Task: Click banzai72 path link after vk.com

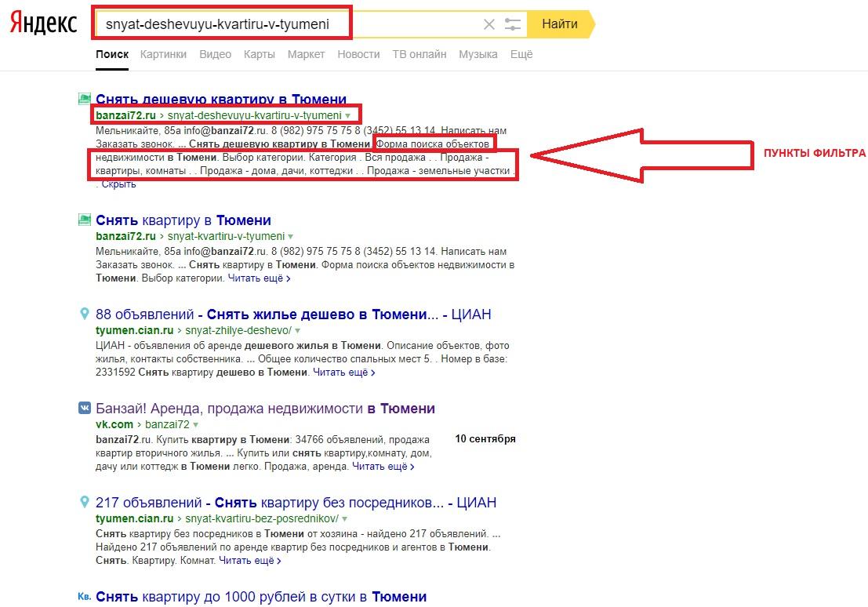Action: pos(167,424)
